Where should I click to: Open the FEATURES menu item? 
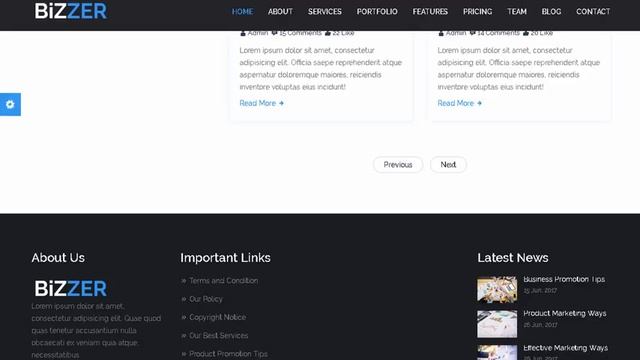430,12
